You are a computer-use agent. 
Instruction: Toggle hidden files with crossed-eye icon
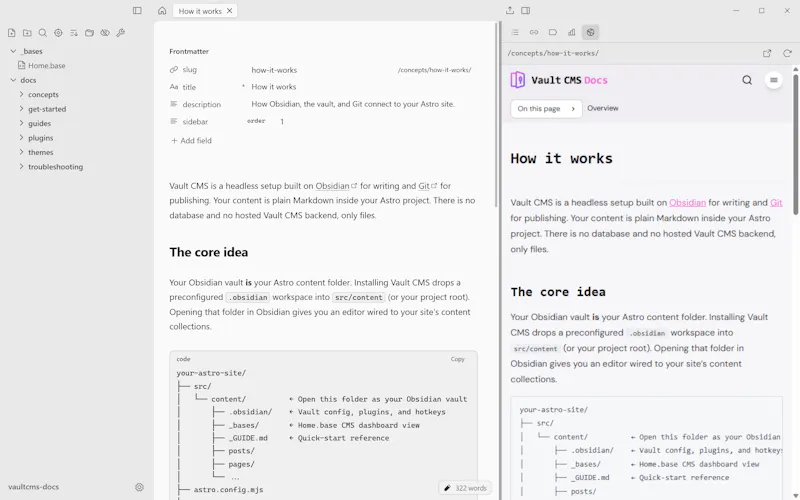click(x=105, y=33)
